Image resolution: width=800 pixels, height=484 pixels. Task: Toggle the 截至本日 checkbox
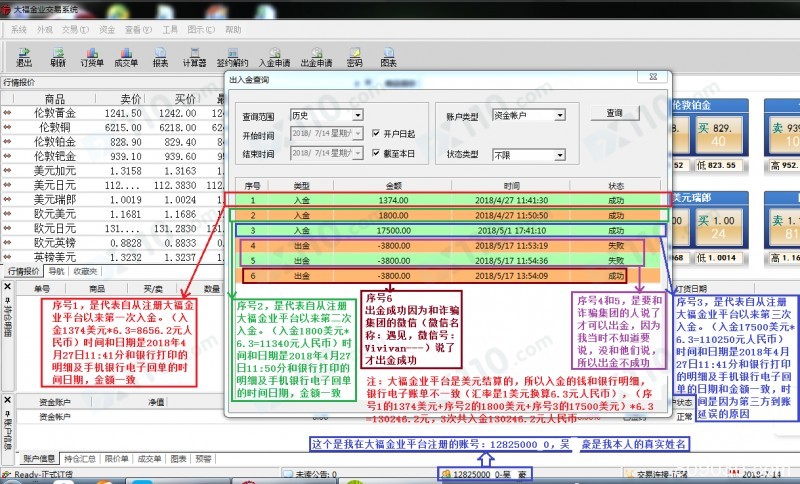pos(376,153)
